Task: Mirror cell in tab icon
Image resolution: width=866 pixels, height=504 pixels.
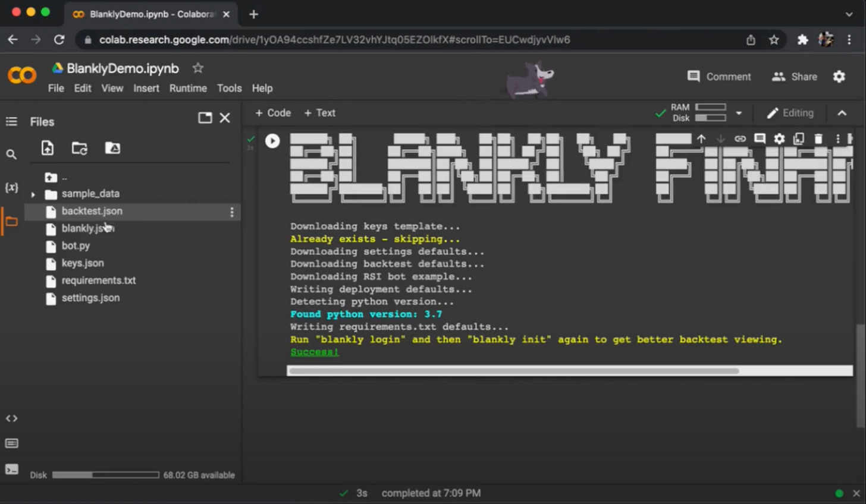Action: coord(799,138)
